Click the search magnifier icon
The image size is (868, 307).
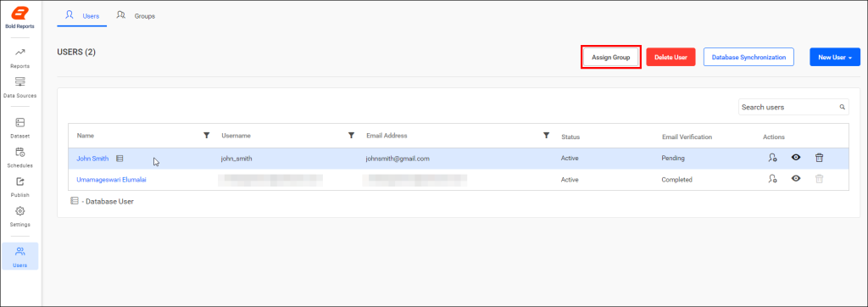pyautogui.click(x=843, y=107)
